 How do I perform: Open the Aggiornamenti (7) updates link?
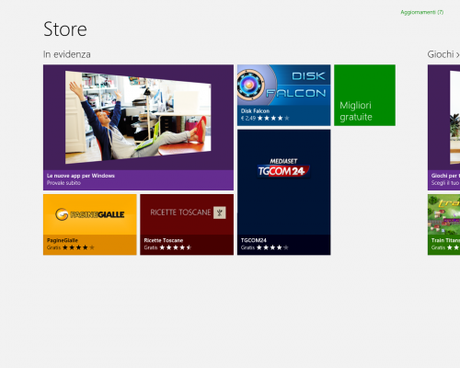[x=422, y=12]
